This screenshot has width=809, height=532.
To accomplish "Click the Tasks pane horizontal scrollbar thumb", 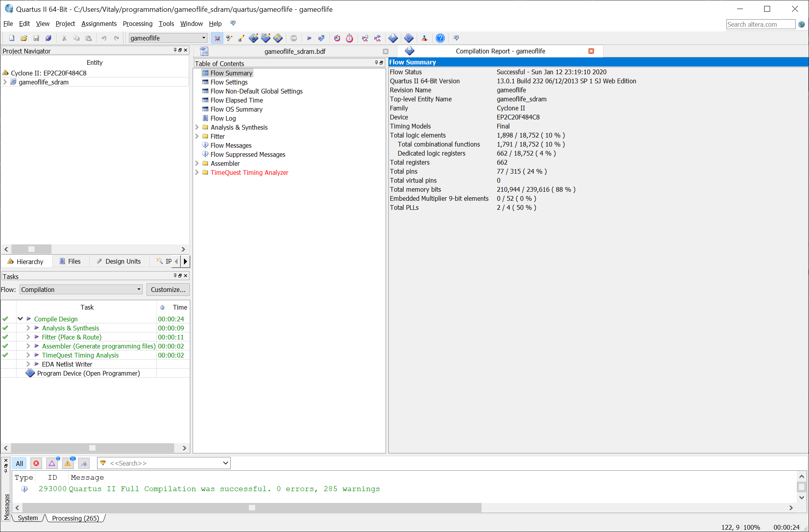I will [x=92, y=448].
